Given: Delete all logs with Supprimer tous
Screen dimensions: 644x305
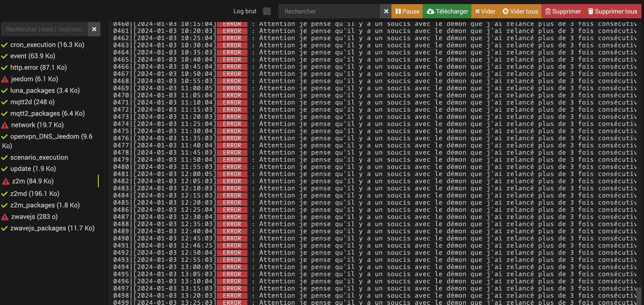Looking at the screenshot, I should [612, 11].
